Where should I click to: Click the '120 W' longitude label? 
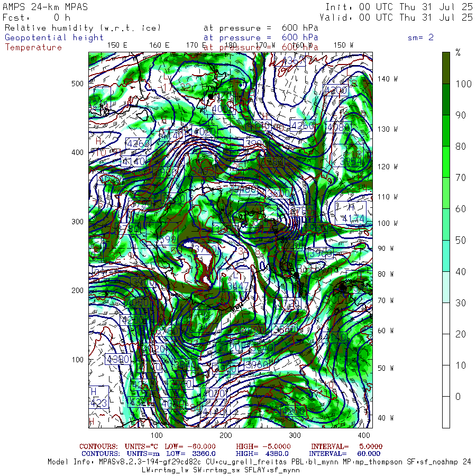387,167
